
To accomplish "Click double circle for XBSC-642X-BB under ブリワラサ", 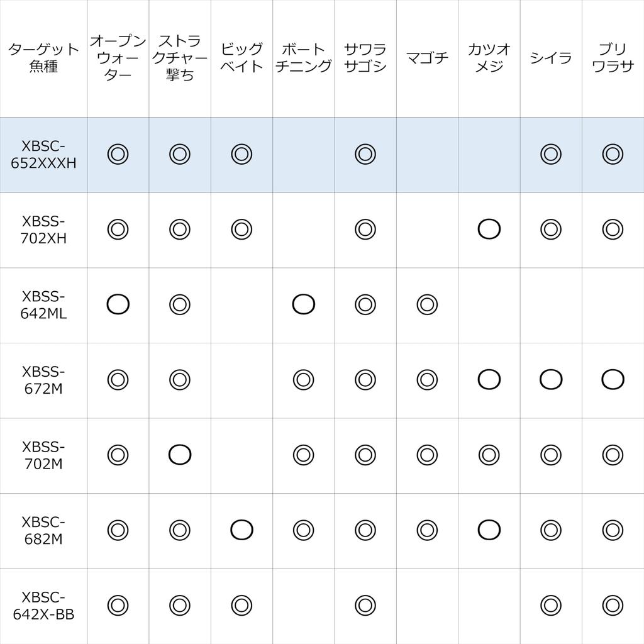I will (613, 605).
